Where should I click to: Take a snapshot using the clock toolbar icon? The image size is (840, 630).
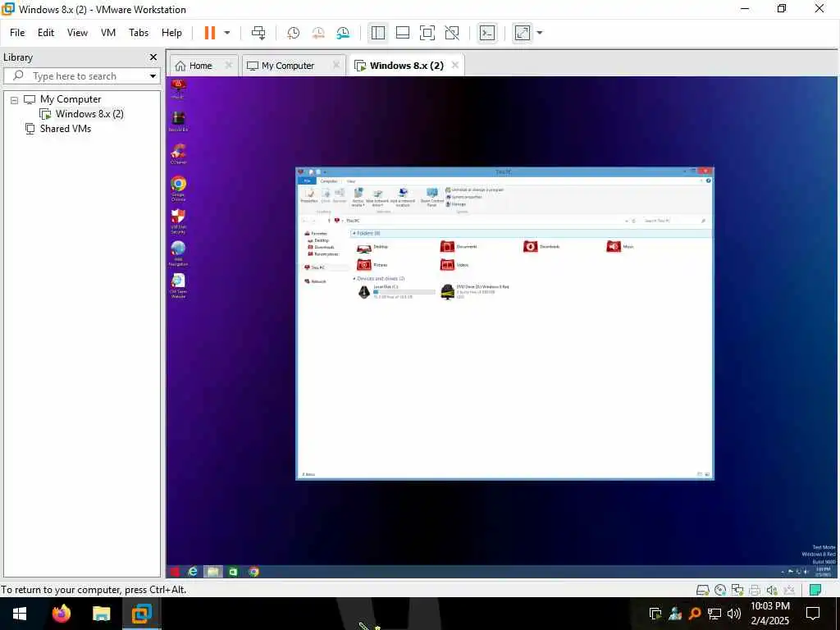293,33
